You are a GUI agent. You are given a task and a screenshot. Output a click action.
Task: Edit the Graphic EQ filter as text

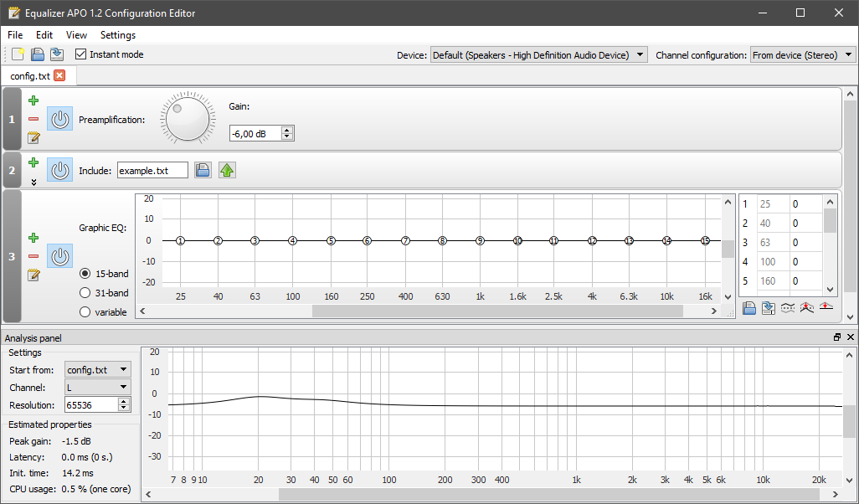33,275
